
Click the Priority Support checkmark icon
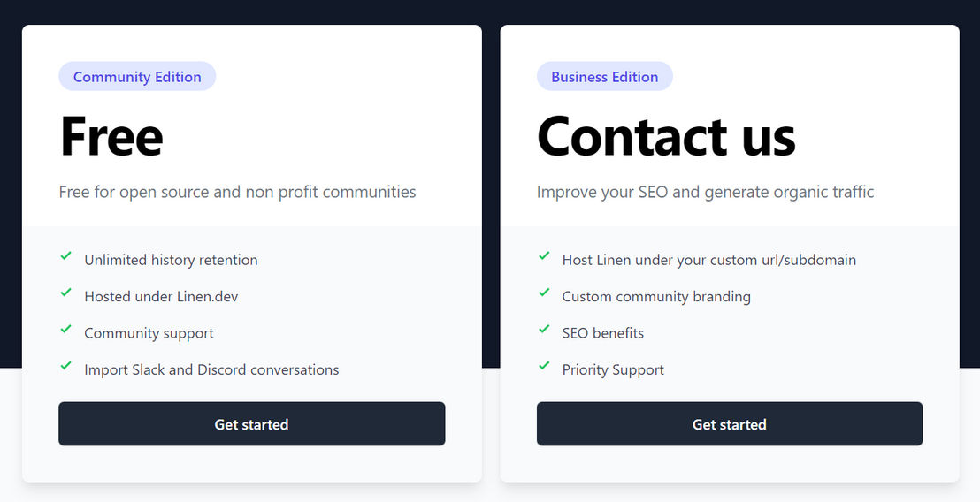coord(544,365)
